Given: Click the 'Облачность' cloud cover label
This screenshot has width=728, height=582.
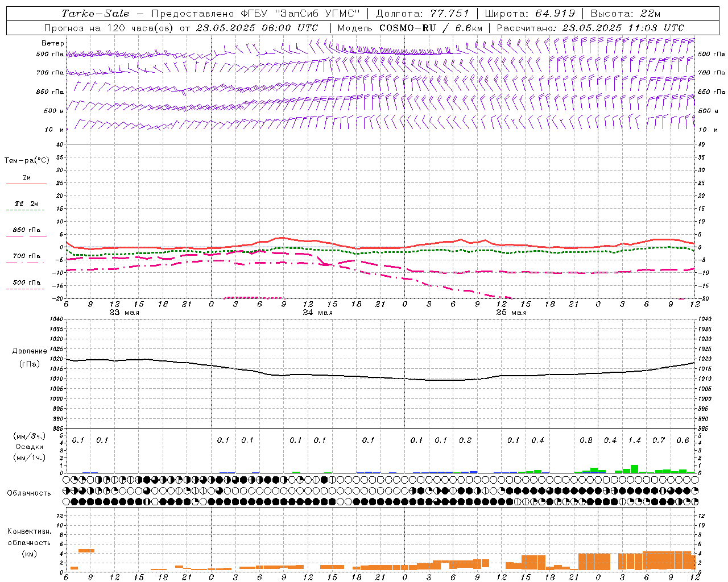Looking at the screenshot, I should [29, 493].
